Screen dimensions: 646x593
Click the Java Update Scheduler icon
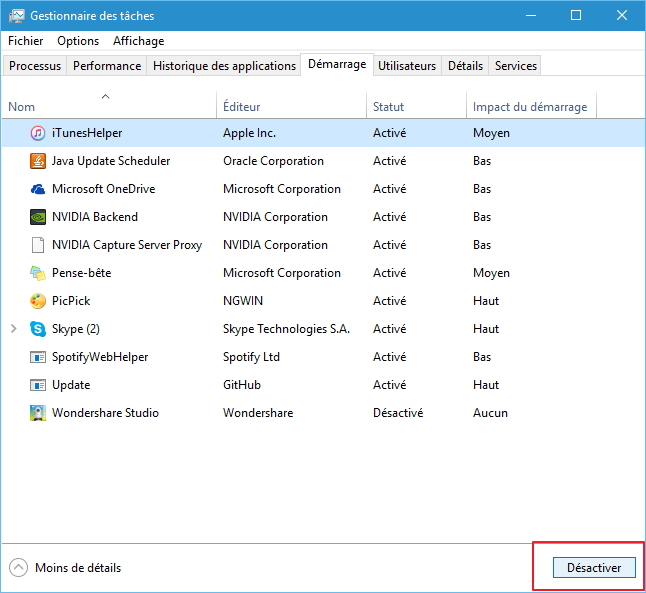pyautogui.click(x=37, y=161)
